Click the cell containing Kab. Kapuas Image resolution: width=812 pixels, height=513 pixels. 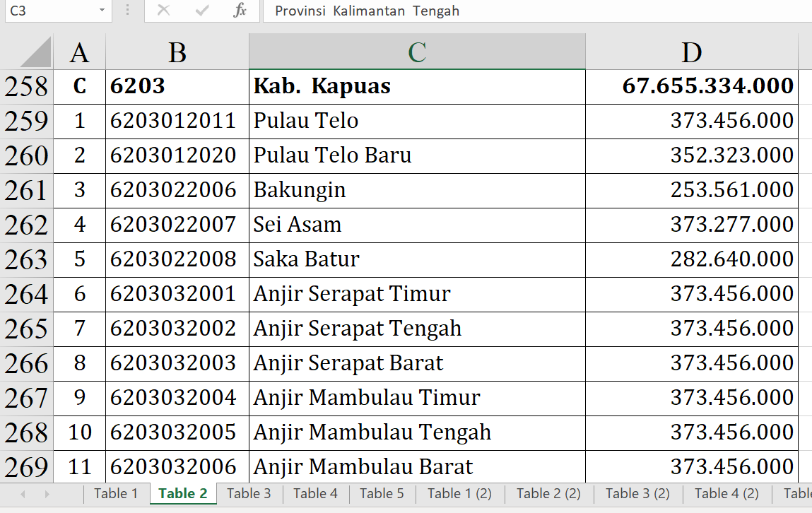coord(416,86)
